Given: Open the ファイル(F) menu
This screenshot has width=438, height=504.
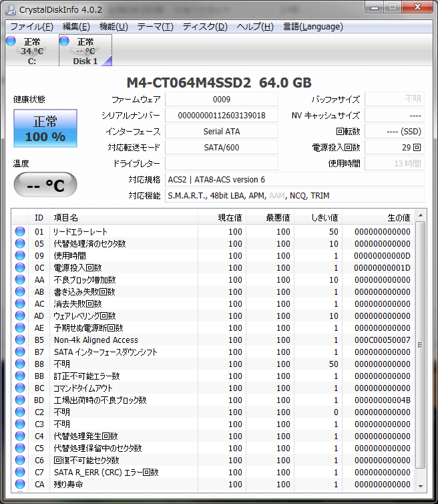Looking at the screenshot, I should pos(32,26).
